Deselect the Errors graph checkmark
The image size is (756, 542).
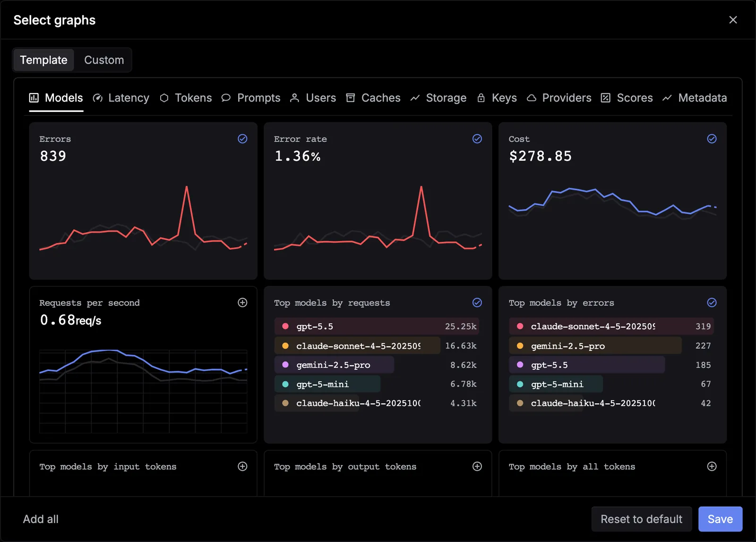click(242, 138)
